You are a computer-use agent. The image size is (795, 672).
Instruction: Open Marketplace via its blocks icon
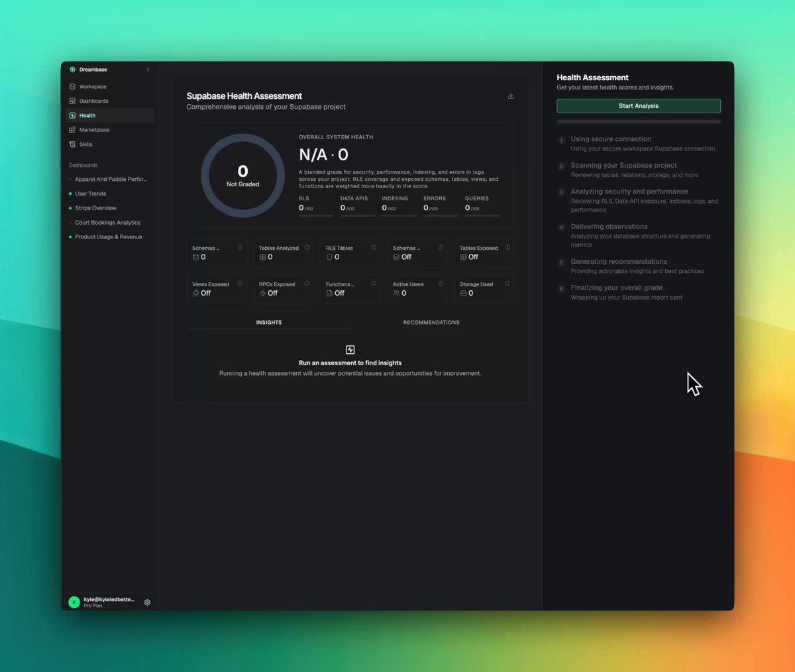click(72, 130)
